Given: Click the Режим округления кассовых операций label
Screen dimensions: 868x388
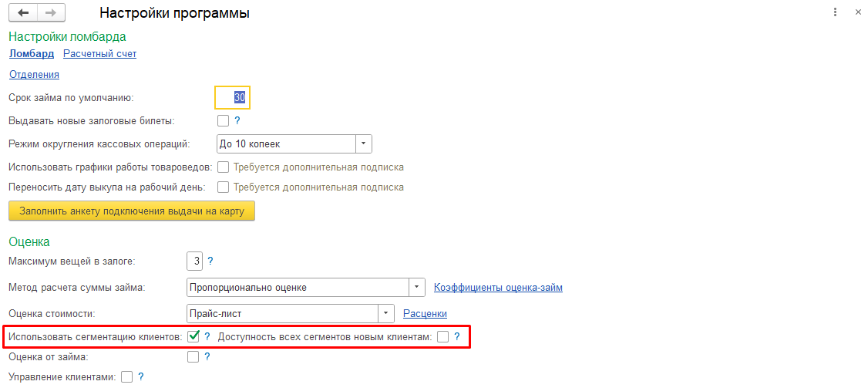Looking at the screenshot, I should tap(99, 144).
